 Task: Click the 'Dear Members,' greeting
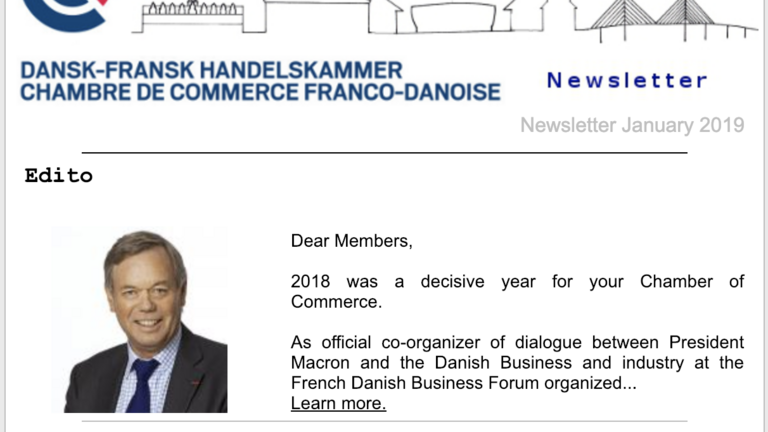351,241
